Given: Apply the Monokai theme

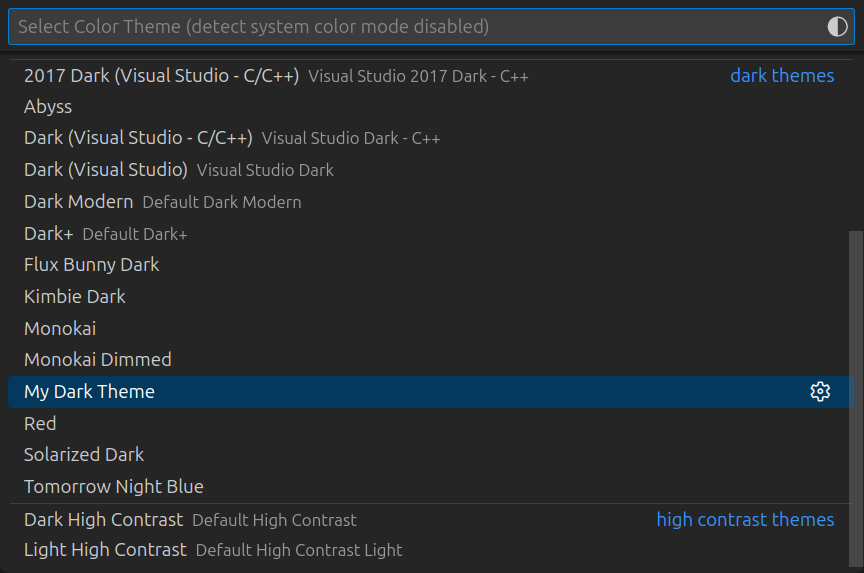Looking at the screenshot, I should pyautogui.click(x=60, y=329).
